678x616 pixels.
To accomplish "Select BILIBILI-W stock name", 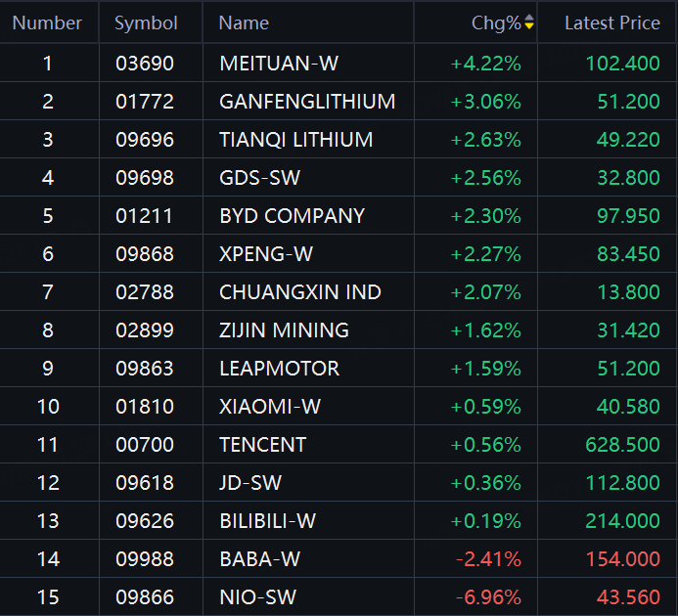I will pyautogui.click(x=268, y=521).
